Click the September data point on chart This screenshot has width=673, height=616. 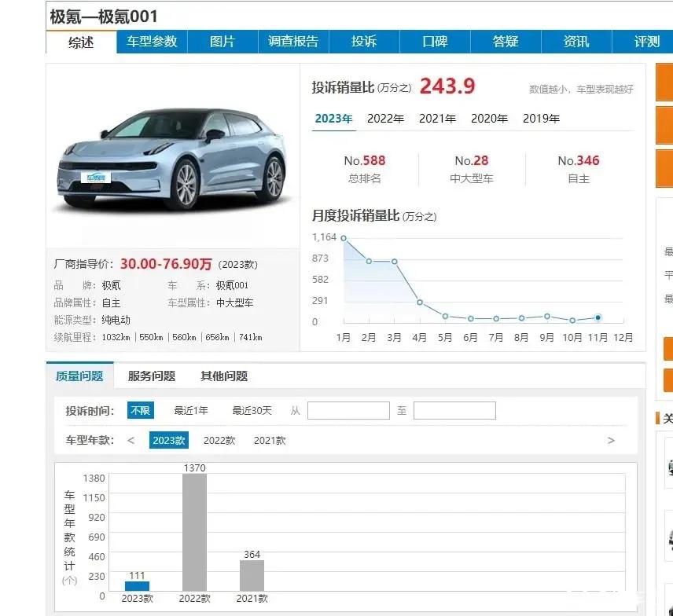click(547, 316)
